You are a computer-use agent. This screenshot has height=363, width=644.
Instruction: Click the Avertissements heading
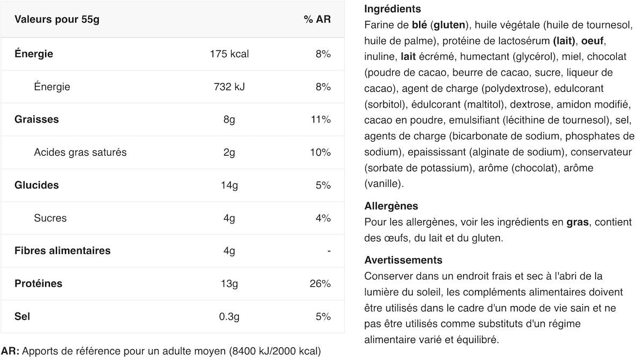click(x=404, y=260)
